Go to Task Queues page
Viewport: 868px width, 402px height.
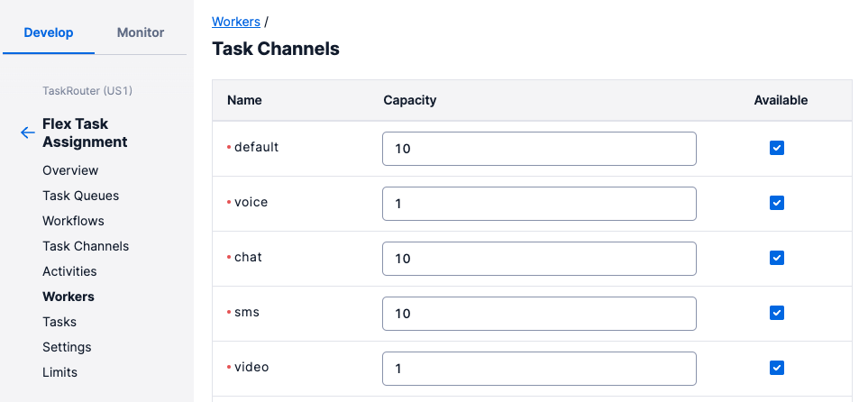point(80,196)
